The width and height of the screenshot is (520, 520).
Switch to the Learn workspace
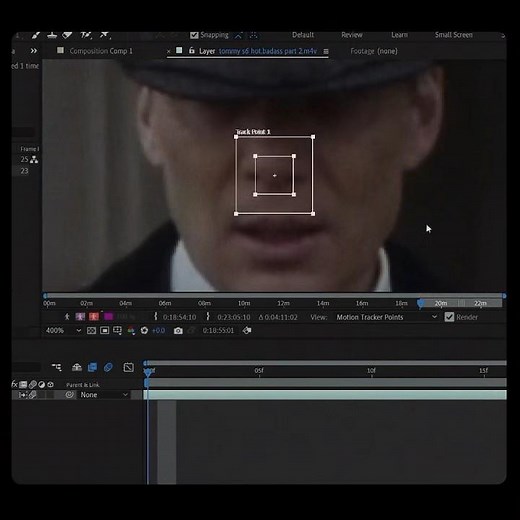(x=399, y=35)
